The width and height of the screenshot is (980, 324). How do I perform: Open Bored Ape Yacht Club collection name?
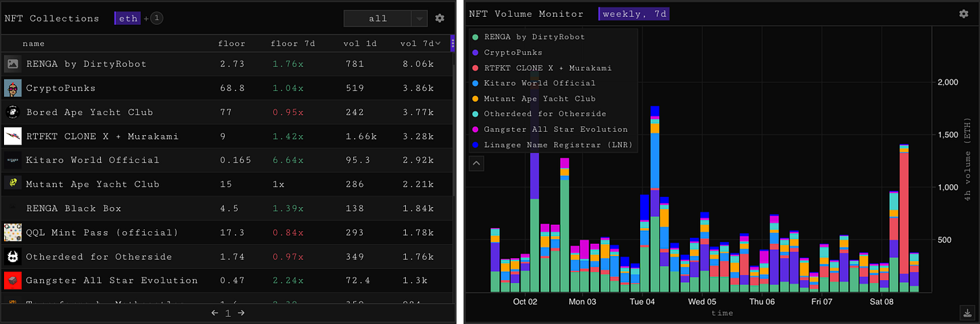(x=90, y=112)
